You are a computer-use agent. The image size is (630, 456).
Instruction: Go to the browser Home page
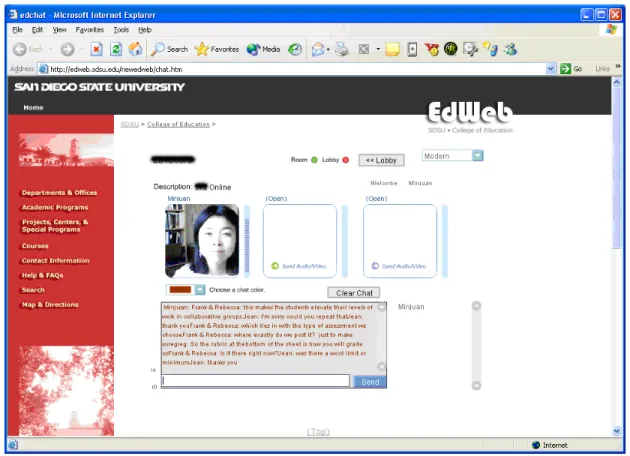tap(135, 49)
